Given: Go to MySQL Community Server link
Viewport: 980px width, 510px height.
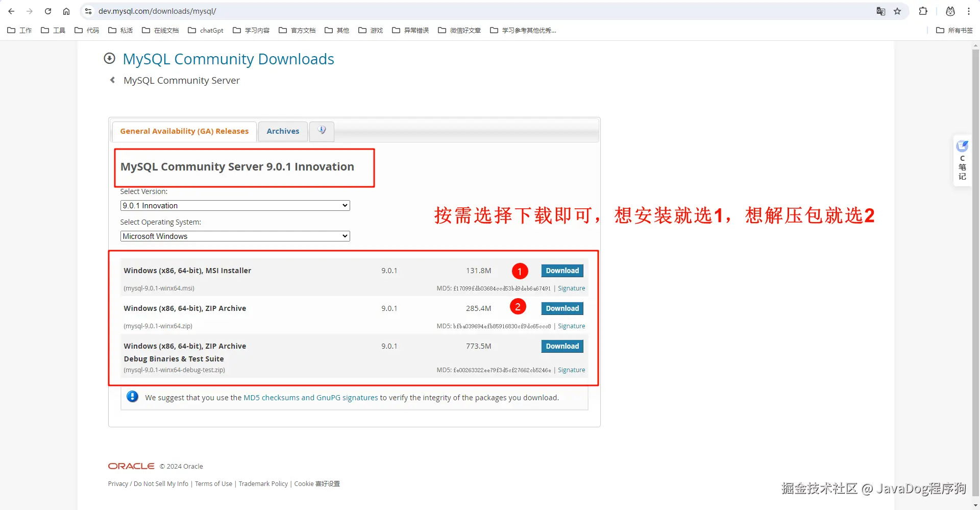Looking at the screenshot, I should coord(181,81).
